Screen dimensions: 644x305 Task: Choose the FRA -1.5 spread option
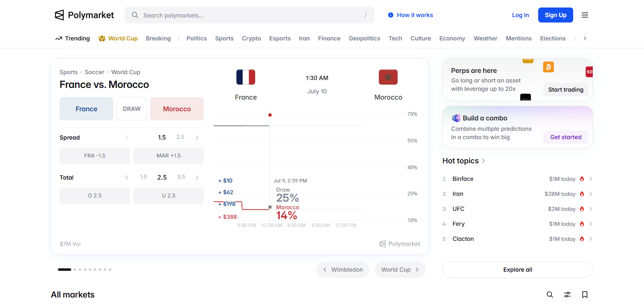(x=95, y=155)
